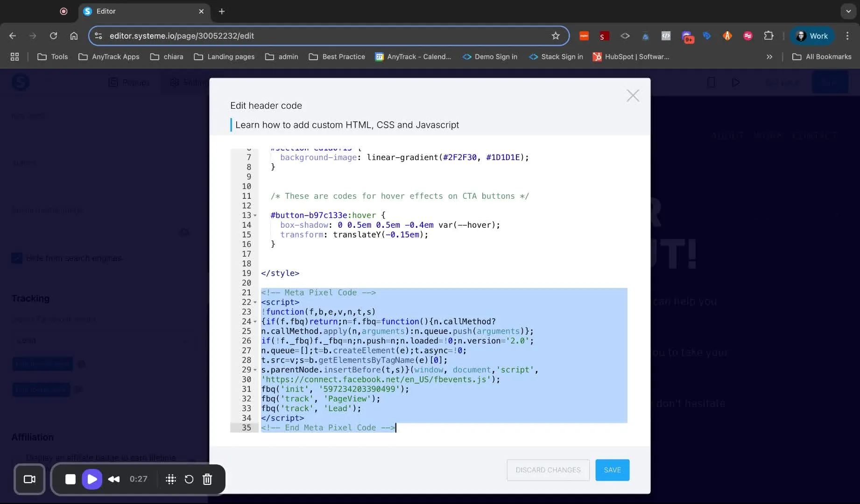Click the blue tag extension icon
The width and height of the screenshot is (860, 504).
[x=707, y=36]
